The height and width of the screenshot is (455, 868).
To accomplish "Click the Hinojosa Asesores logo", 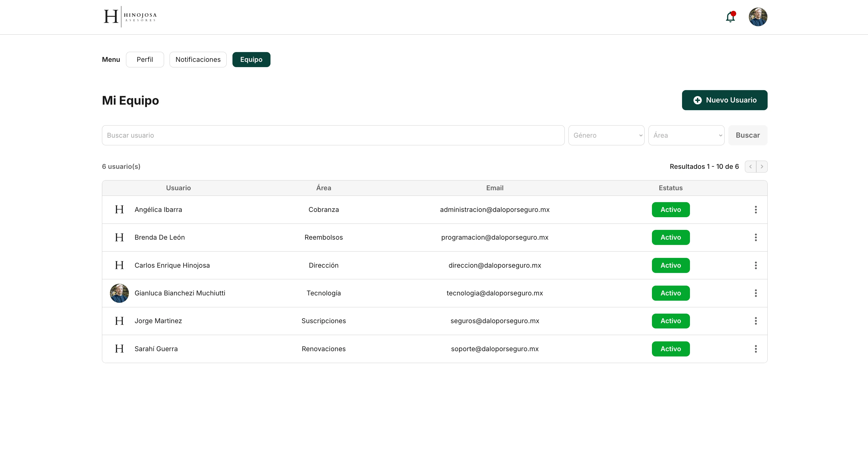I will click(x=130, y=17).
